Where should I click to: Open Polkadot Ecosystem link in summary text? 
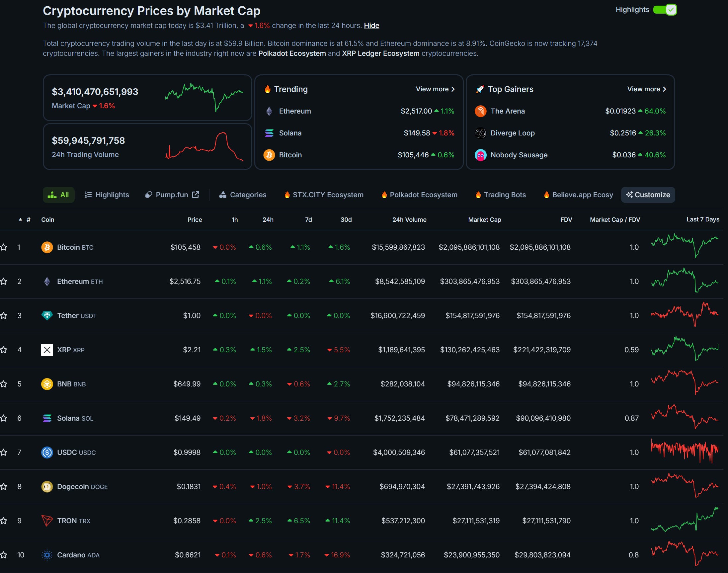[292, 53]
